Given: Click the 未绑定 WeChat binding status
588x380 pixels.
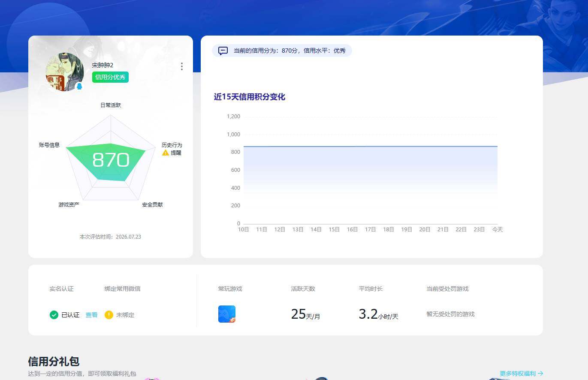Looking at the screenshot, I should (x=125, y=315).
